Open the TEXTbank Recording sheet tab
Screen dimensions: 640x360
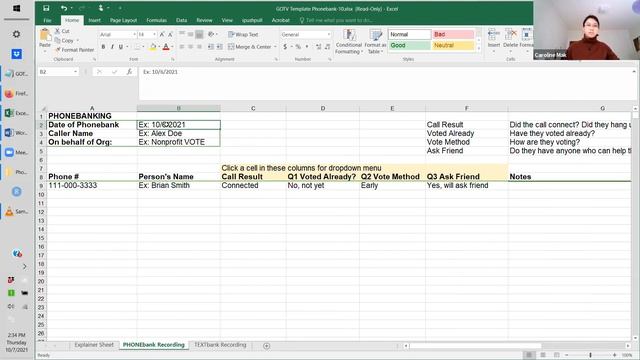click(220, 345)
